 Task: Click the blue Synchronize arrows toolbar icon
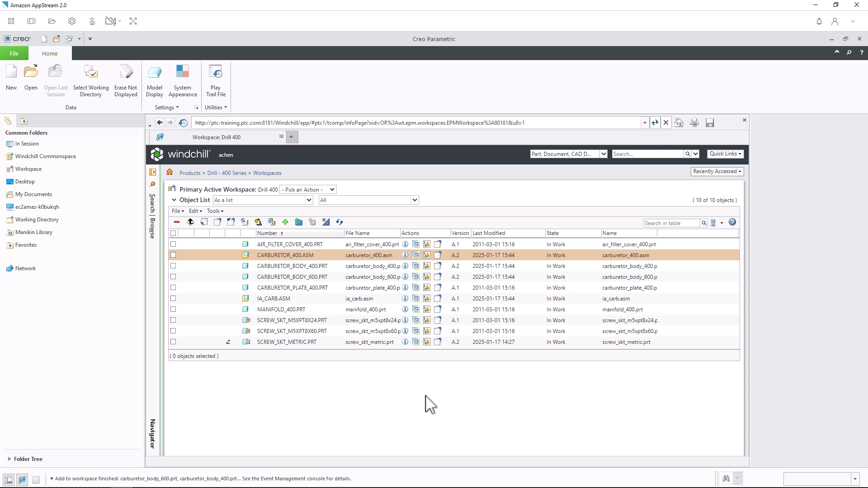[340, 222]
